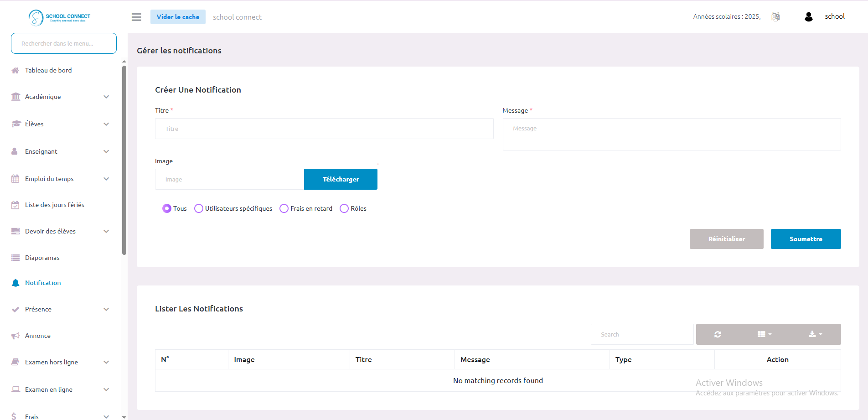This screenshot has width=868, height=420.
Task: Select Utilisateurs spécifiques radio option
Action: click(x=199, y=208)
